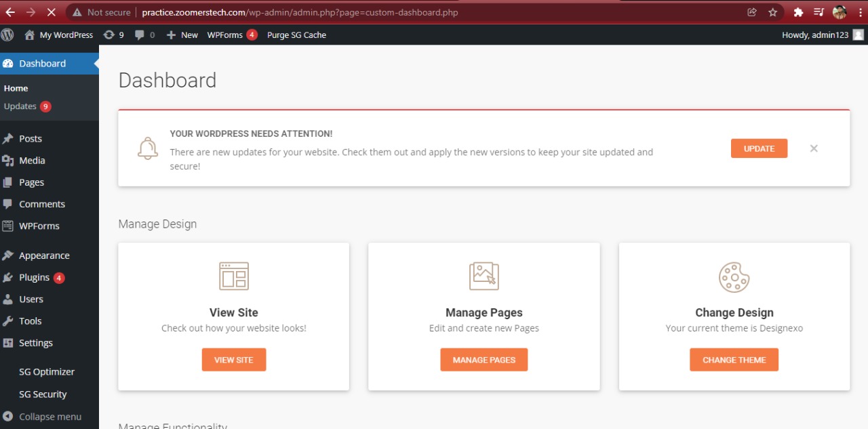Dismiss the WordPress needs attention notice
The width and height of the screenshot is (868, 429).
(814, 148)
